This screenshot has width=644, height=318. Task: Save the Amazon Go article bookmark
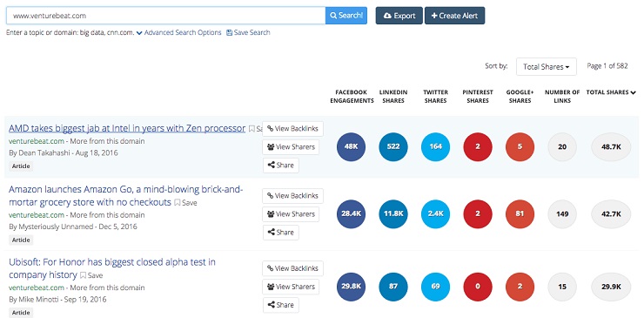point(185,203)
